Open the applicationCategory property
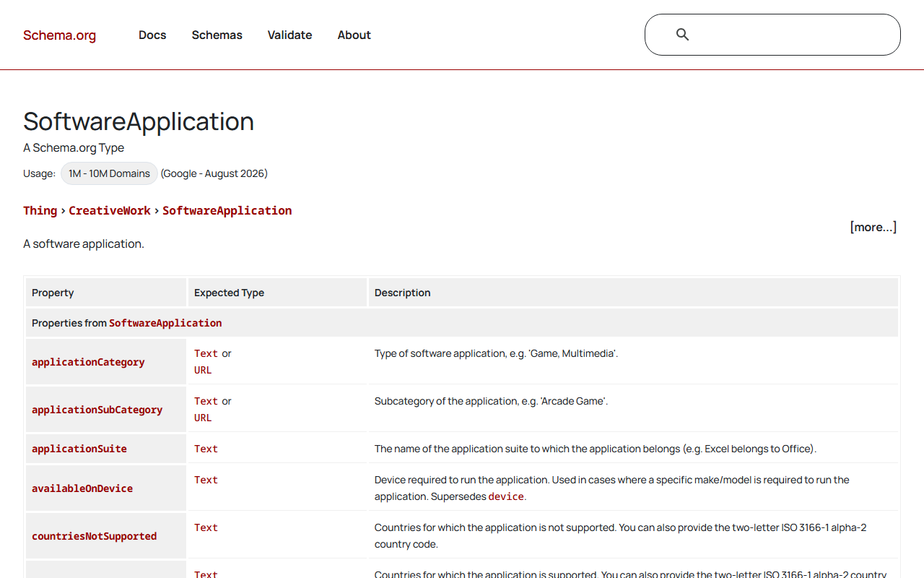Image resolution: width=924 pixels, height=578 pixels. (88, 362)
